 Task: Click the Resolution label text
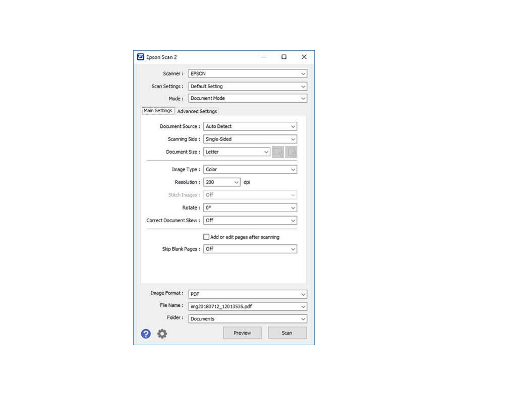coord(187,182)
